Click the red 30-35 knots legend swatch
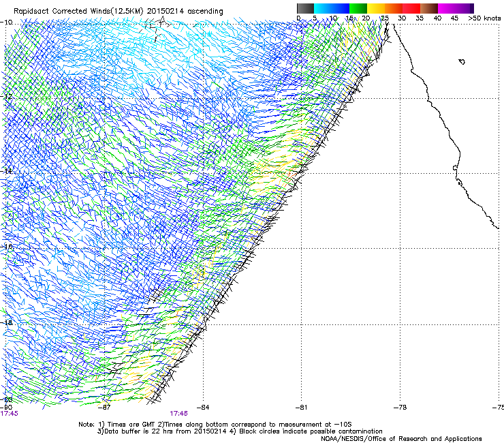The image size is (504, 443). coord(411,8)
